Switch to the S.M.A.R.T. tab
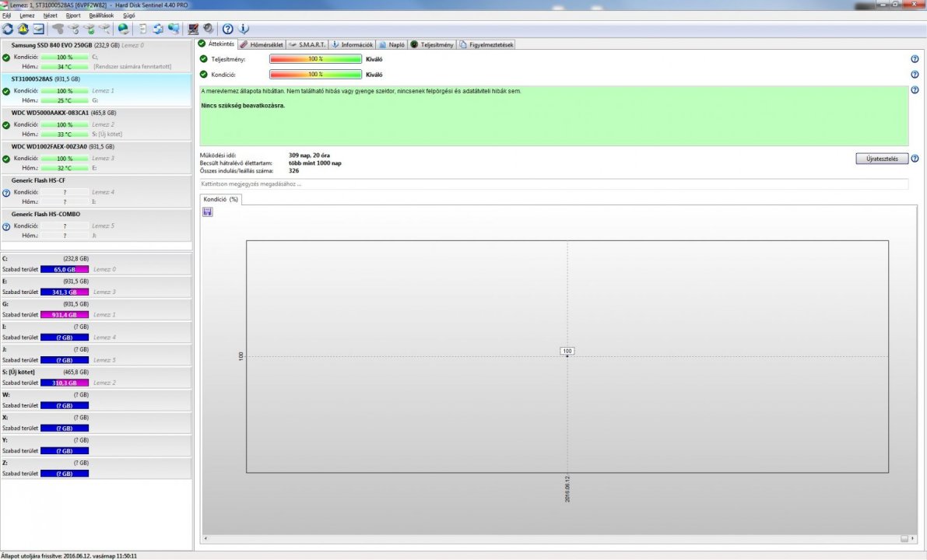Screen dimensions: 927x560 click(307, 44)
